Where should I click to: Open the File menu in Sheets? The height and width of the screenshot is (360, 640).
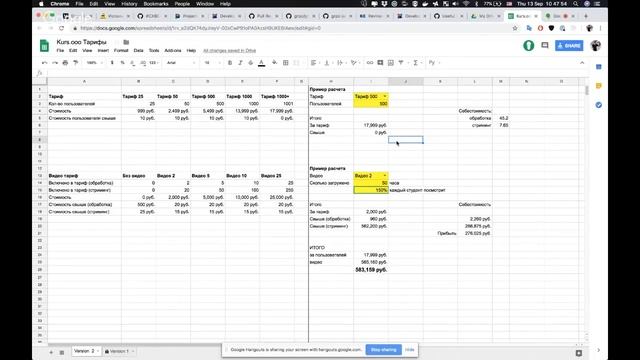(60, 51)
